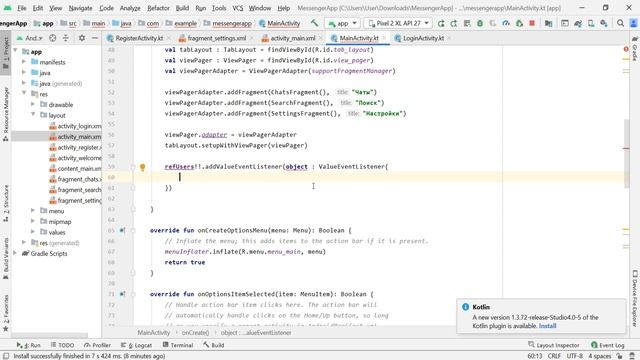The height and width of the screenshot is (360, 640).
Task: Click Collapse All in Project panel
Action: 66,38
